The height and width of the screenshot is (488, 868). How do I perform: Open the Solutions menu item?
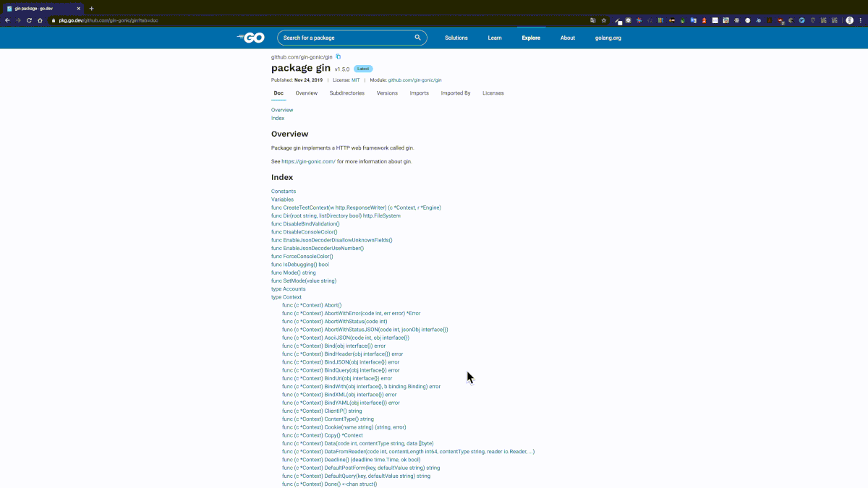click(456, 38)
